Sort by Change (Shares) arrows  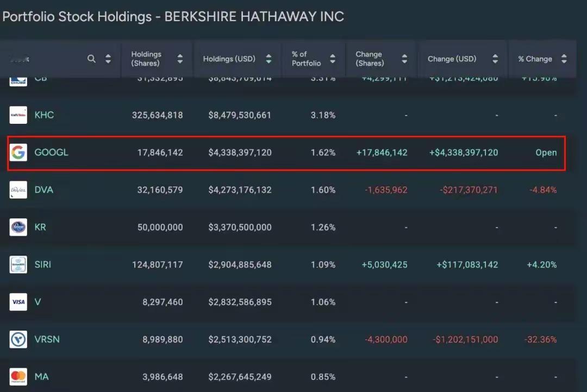click(x=404, y=59)
